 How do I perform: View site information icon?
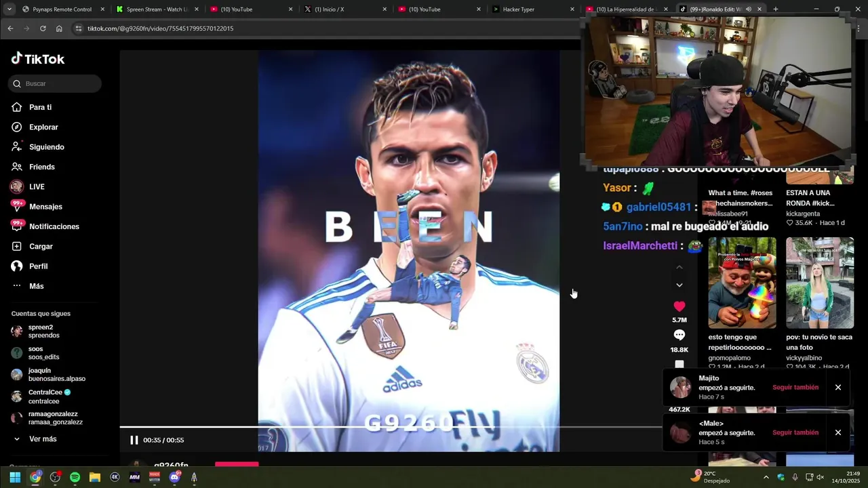[79, 28]
